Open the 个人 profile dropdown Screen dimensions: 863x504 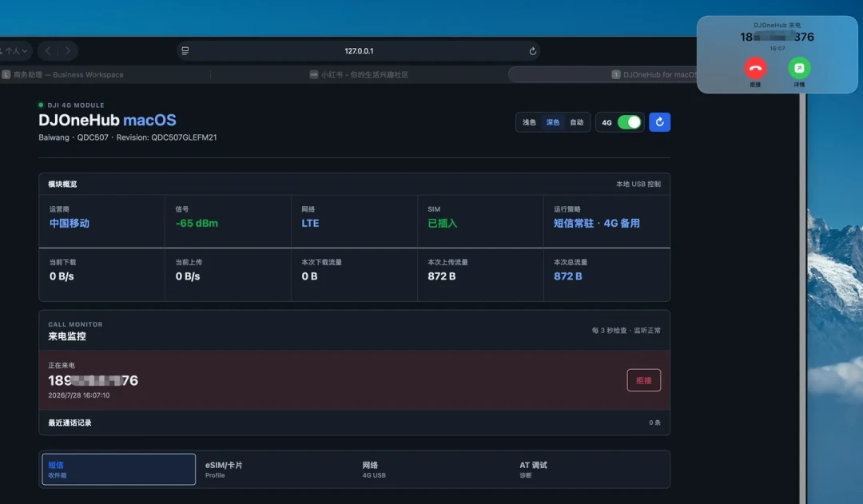click(x=15, y=51)
